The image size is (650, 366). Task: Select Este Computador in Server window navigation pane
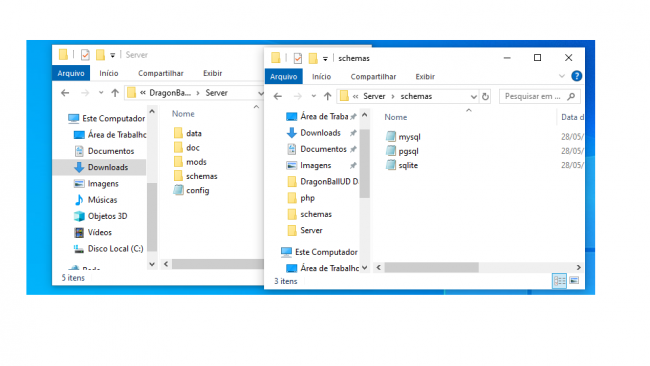click(107, 119)
